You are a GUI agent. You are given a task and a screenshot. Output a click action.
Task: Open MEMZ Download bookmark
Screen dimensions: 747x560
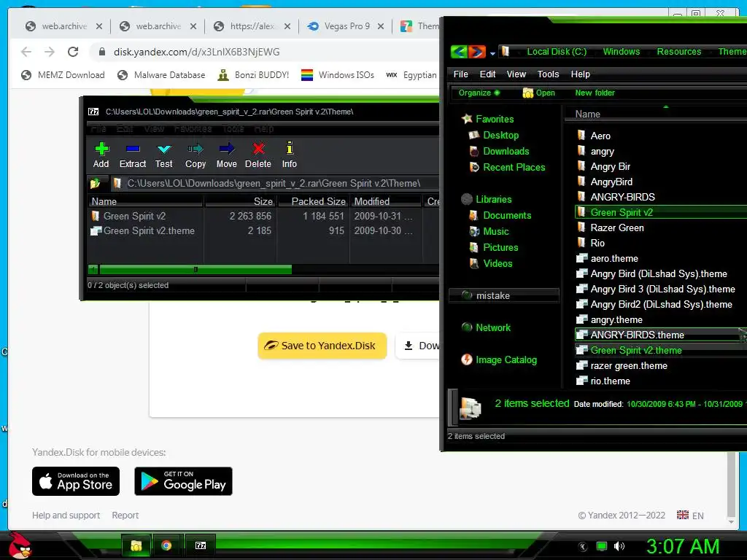(x=63, y=75)
